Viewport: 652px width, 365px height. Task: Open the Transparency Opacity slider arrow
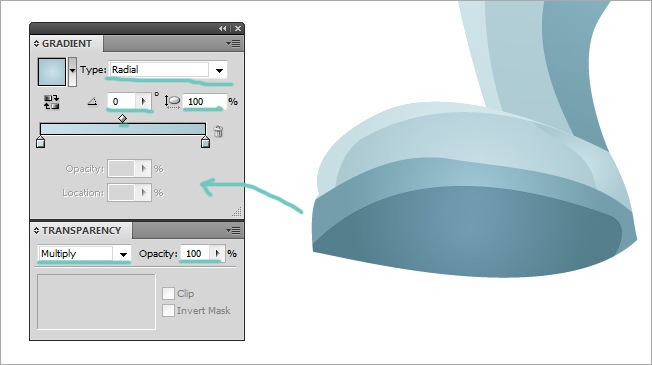[217, 254]
